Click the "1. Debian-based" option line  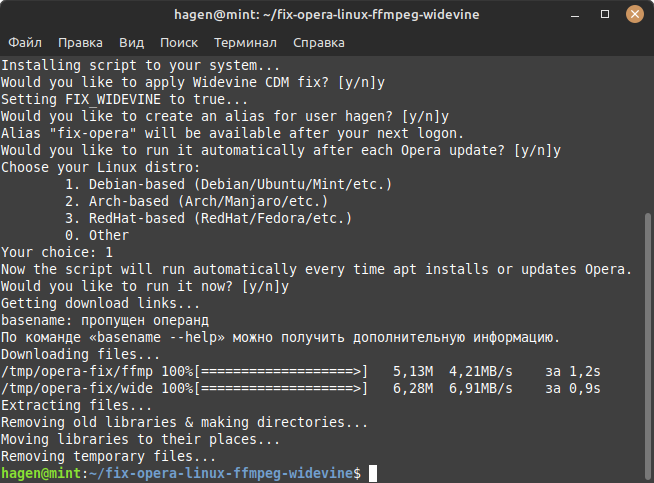point(229,184)
